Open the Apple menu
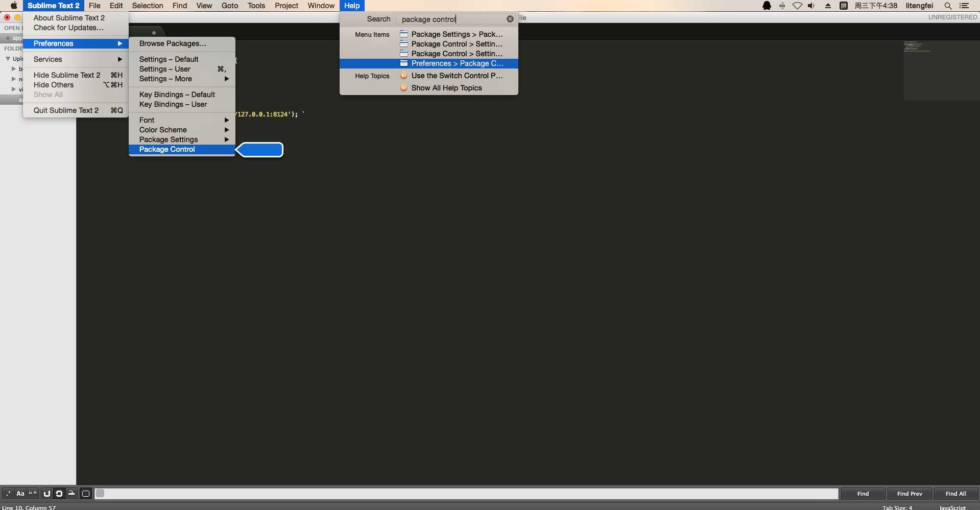Viewport: 980px width, 510px height. [x=14, y=6]
